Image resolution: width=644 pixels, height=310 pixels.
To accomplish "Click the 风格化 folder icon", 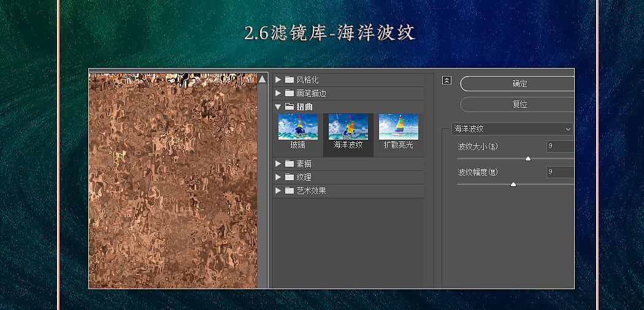I will [289, 80].
